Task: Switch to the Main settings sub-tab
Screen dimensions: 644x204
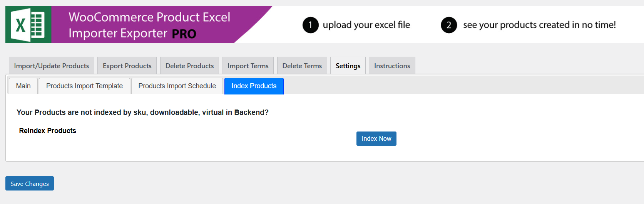Action: (23, 86)
